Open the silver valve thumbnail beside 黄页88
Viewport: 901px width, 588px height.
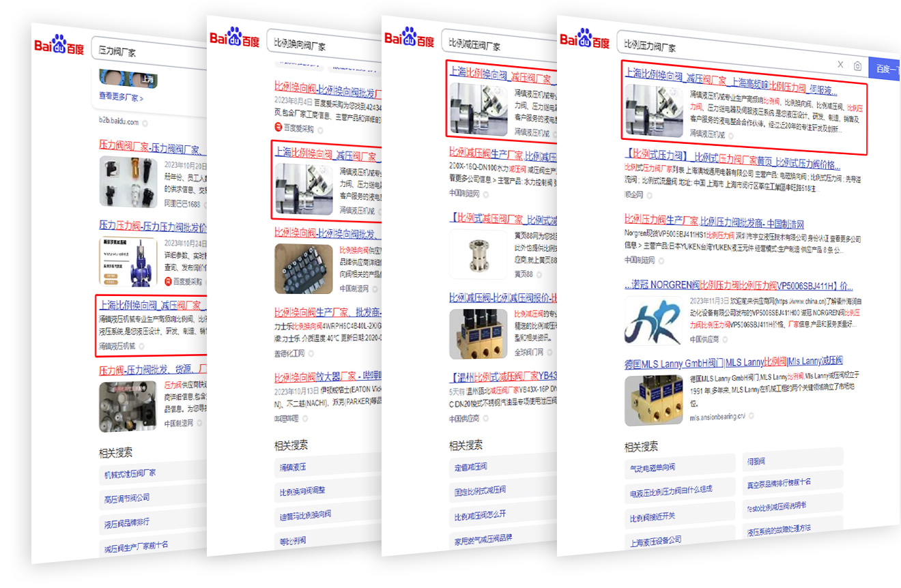[478, 254]
